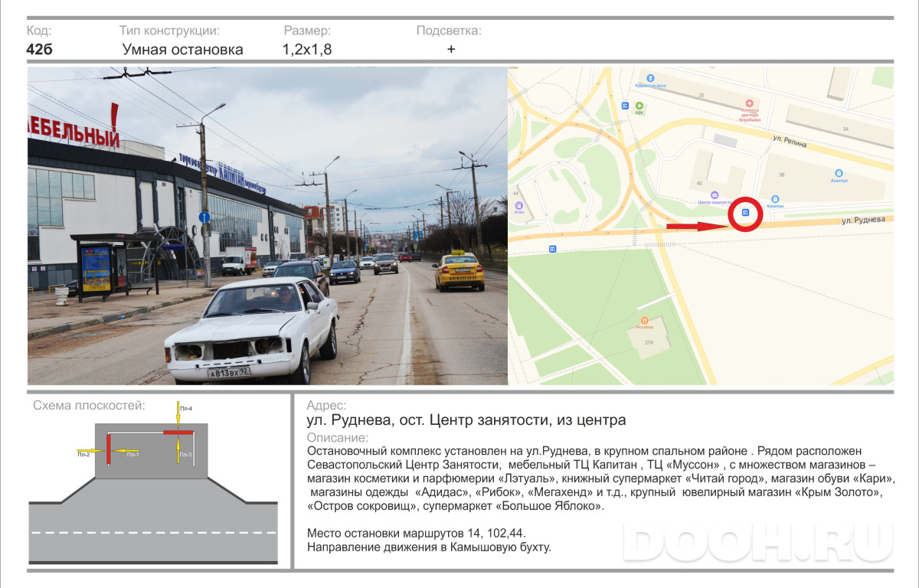Click building number 25 on the map
Screen dimensions: 919x588
pyautogui.click(x=701, y=95)
